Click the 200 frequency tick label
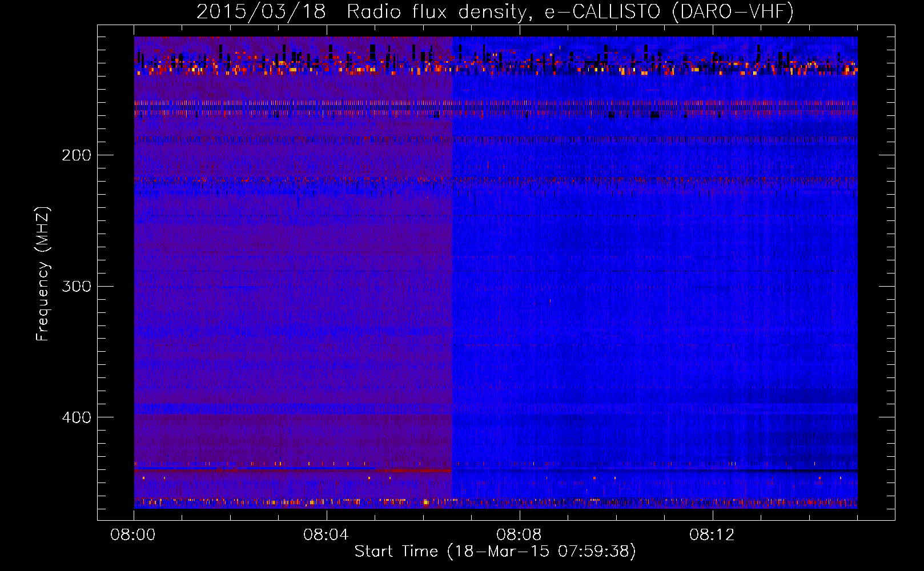This screenshot has width=924, height=571. point(77,155)
